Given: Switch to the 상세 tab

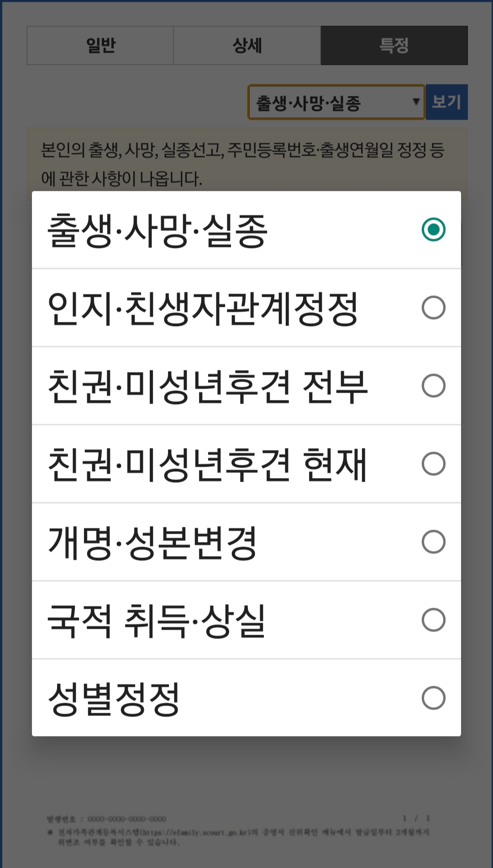Looking at the screenshot, I should [x=246, y=46].
